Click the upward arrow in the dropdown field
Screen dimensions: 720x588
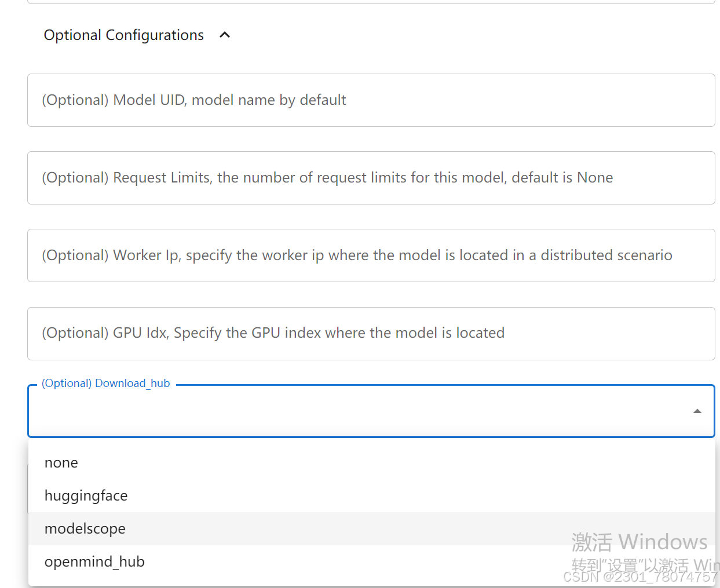(x=697, y=411)
